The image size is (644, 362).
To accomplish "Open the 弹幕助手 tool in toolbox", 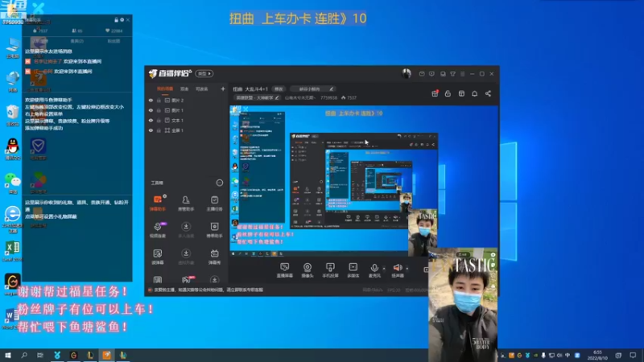I will [157, 203].
